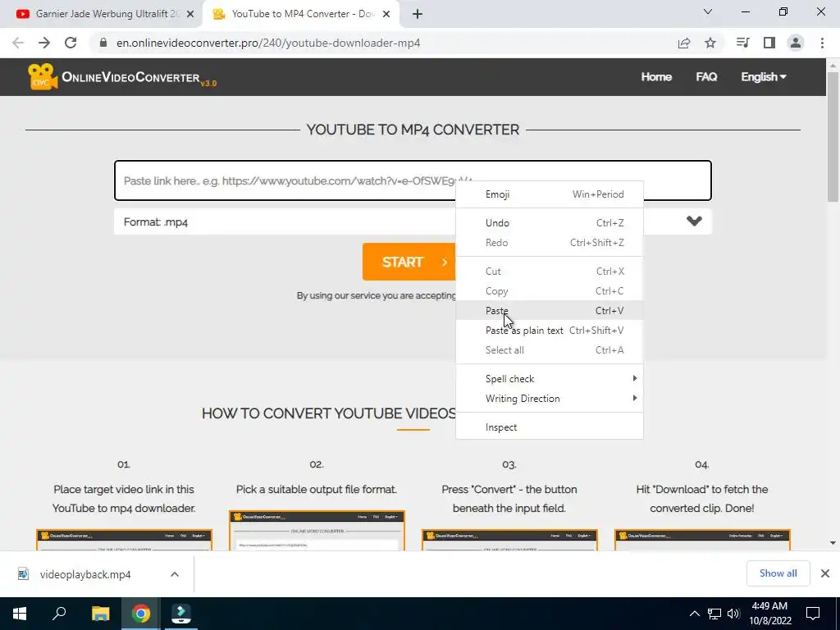
Task: Go back with the browser back arrow
Action: tap(18, 43)
